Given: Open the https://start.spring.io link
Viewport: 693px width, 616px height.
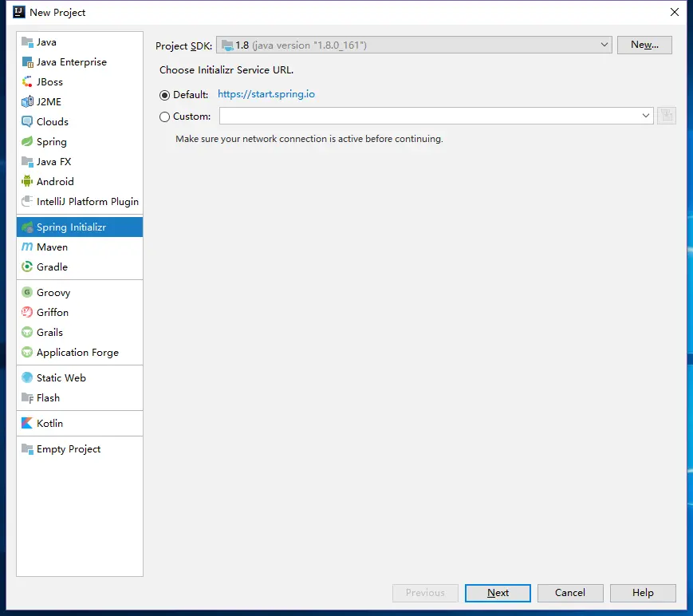Looking at the screenshot, I should [x=266, y=94].
